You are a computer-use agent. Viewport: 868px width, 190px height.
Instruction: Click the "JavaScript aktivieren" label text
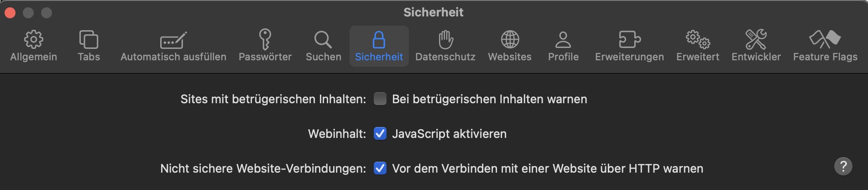(x=449, y=134)
